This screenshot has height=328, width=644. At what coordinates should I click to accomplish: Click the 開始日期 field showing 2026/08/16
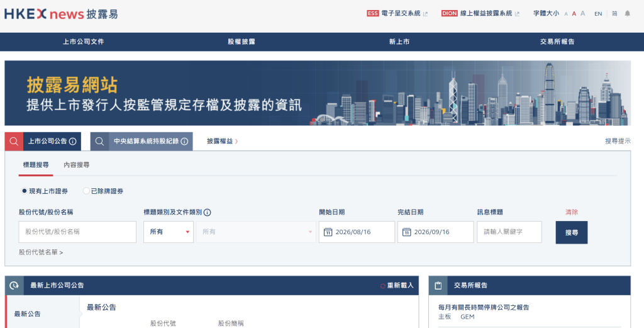(357, 232)
